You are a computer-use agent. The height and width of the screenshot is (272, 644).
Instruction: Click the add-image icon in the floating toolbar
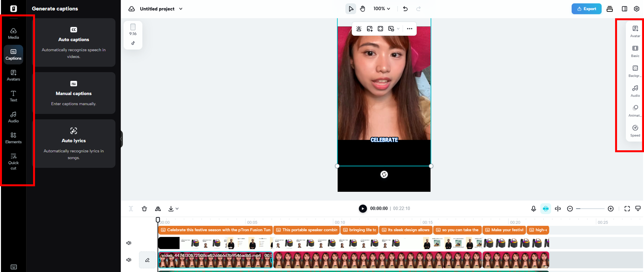tap(370, 29)
